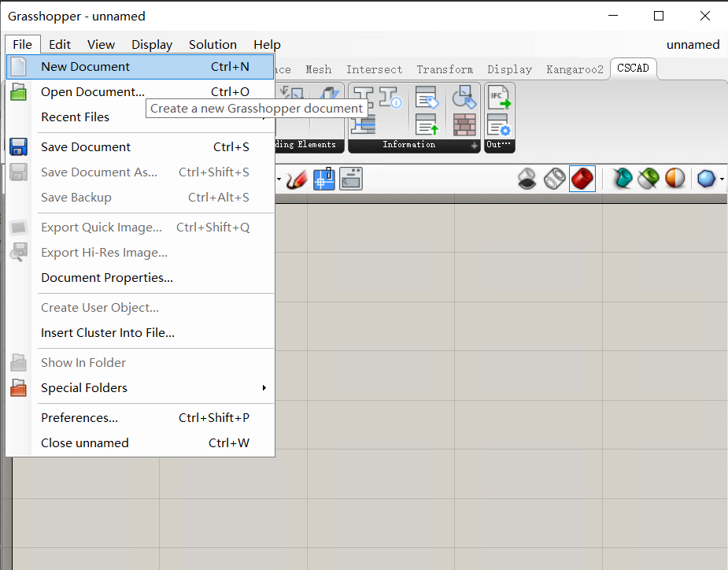Choose Close unnamed menu entry
728x570 pixels.
click(x=140, y=442)
